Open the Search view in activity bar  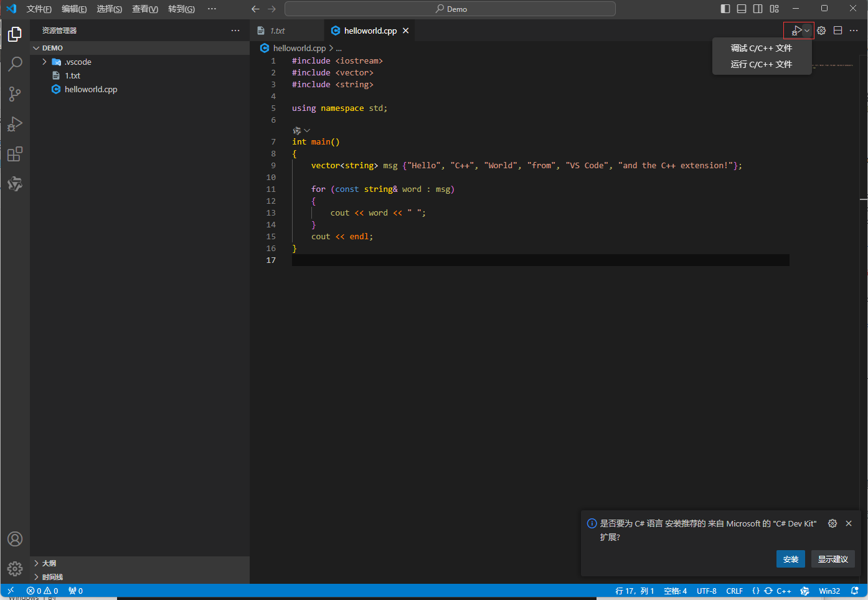pos(15,64)
